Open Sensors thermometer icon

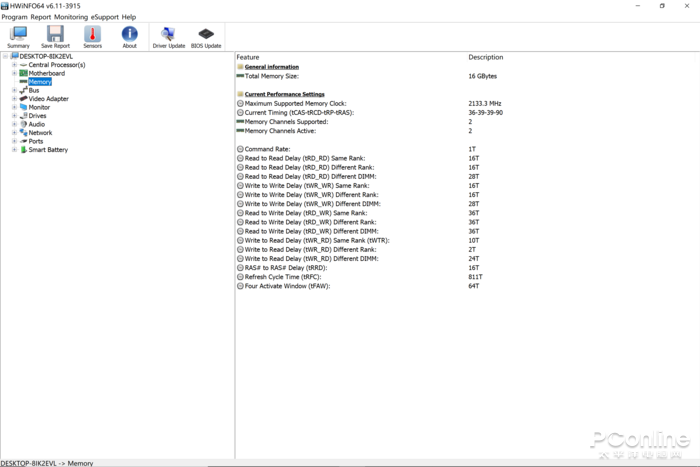(92, 36)
